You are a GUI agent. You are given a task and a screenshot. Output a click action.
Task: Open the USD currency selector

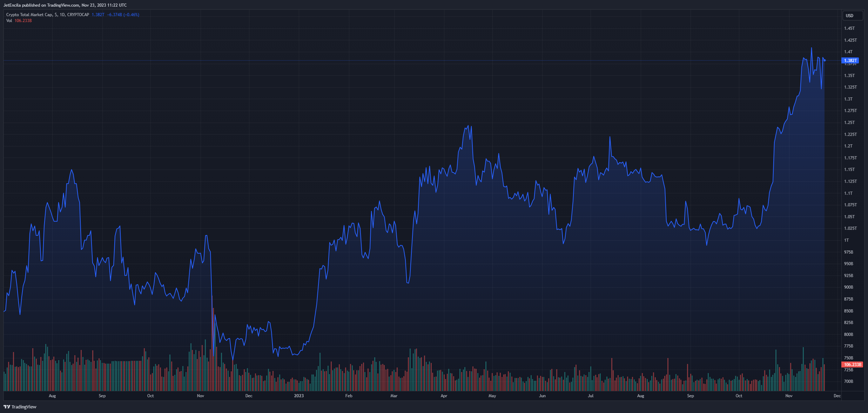click(x=852, y=16)
